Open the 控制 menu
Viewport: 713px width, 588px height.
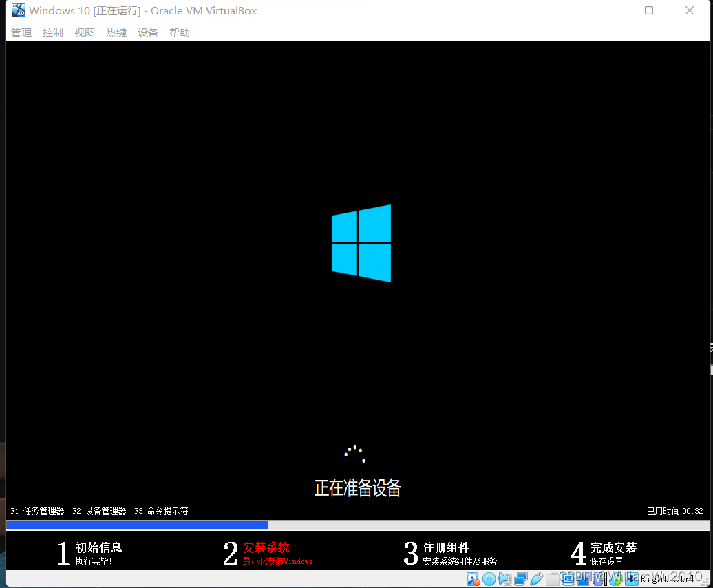(x=53, y=33)
